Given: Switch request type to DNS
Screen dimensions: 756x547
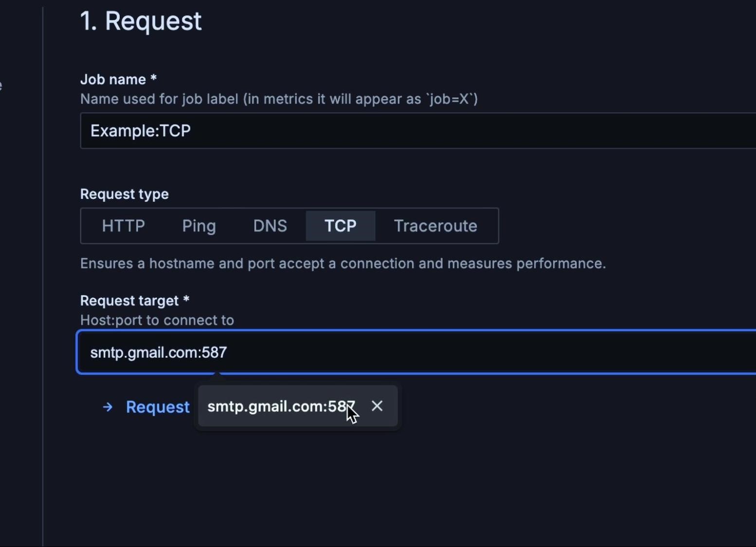Looking at the screenshot, I should click(270, 226).
